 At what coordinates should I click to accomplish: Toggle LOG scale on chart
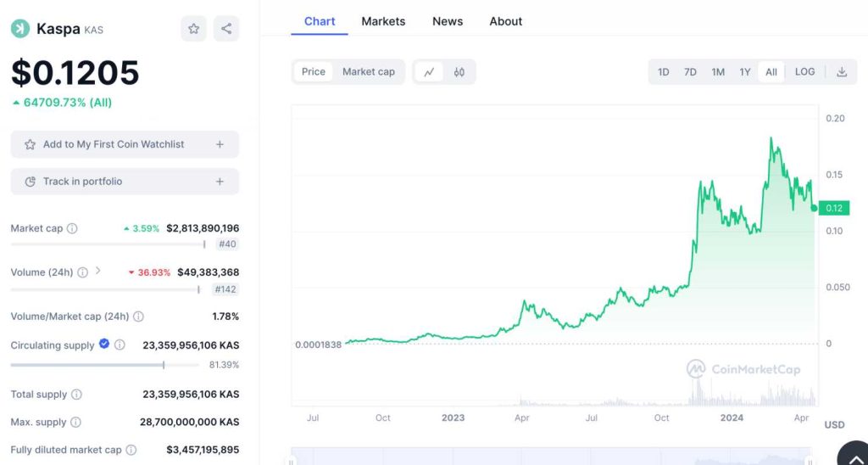coord(805,72)
